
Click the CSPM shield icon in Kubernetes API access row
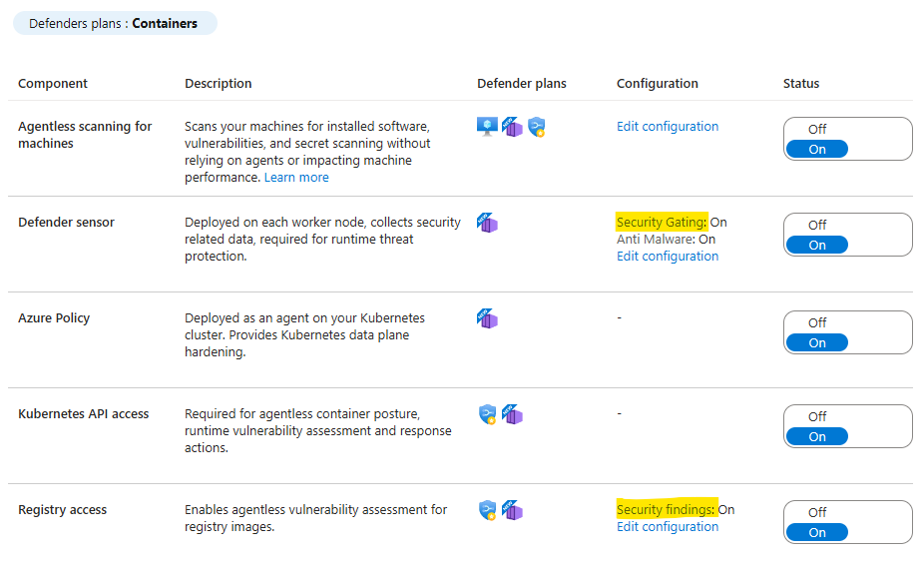(487, 414)
